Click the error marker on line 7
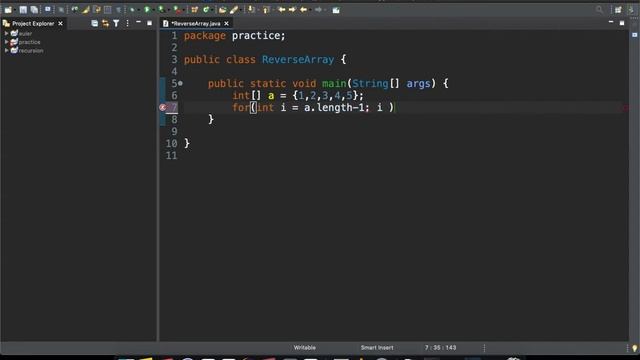The height and width of the screenshot is (360, 640). click(x=162, y=107)
